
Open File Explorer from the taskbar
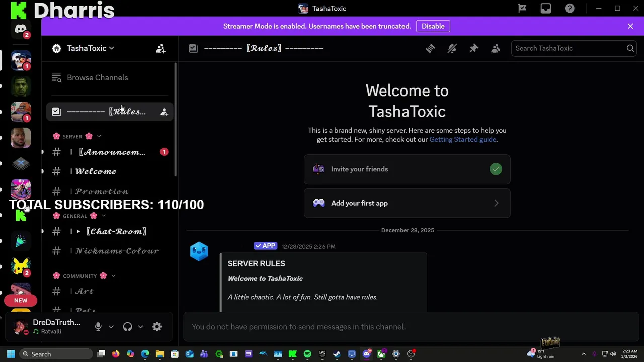(x=159, y=354)
